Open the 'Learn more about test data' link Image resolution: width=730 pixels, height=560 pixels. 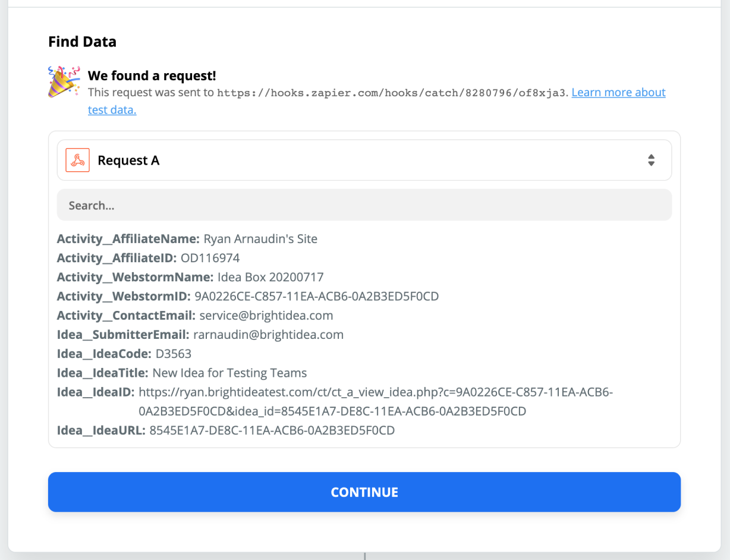point(618,92)
